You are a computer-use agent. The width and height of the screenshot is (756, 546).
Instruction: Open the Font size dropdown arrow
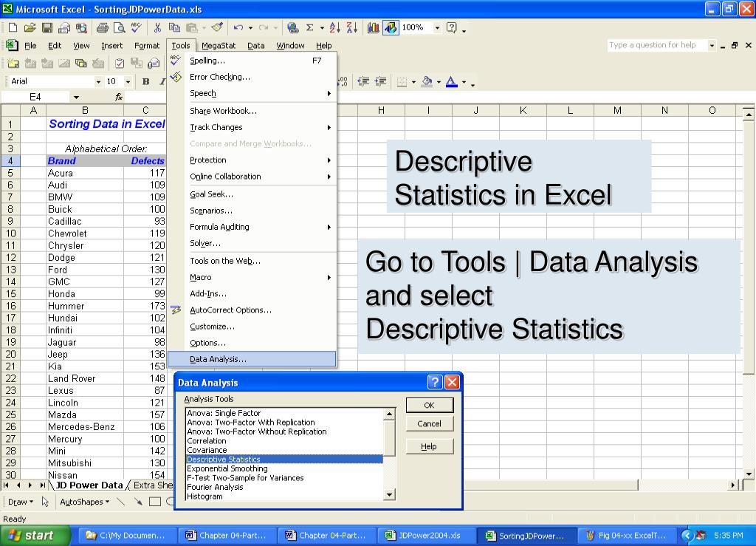(x=128, y=81)
